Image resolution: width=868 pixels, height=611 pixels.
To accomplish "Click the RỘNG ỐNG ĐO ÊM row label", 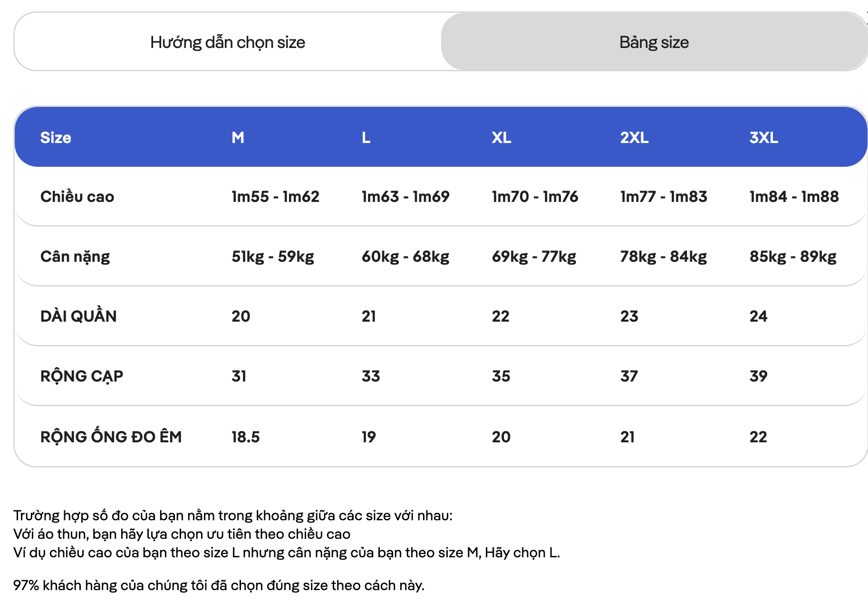I will 111,436.
